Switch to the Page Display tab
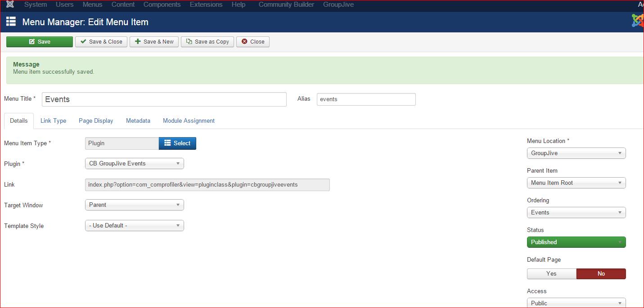The image size is (644, 308). pos(96,121)
